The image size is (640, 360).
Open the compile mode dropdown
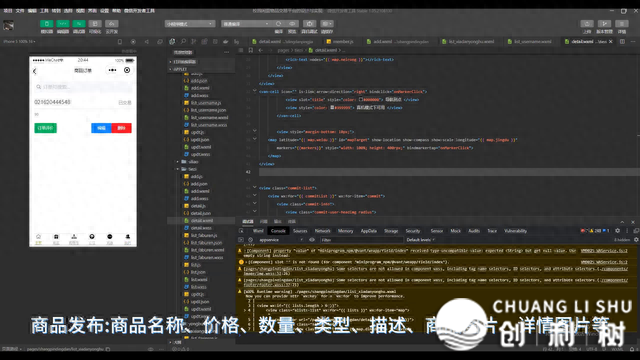[245, 24]
